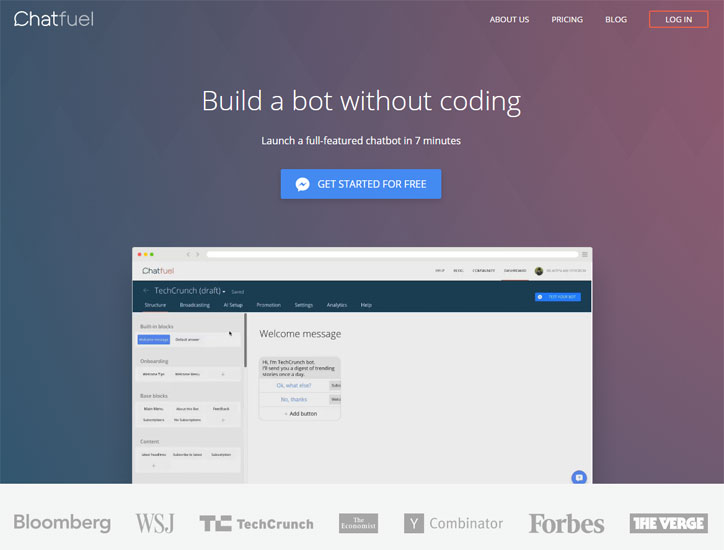This screenshot has width=724, height=550.
Task: Click the Welcome message heading
Action: point(300,334)
